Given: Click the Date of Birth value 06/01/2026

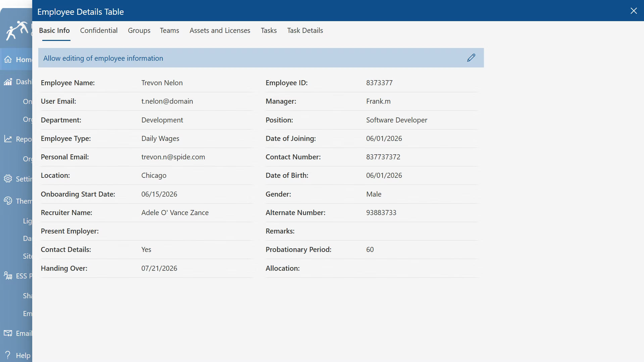Looking at the screenshot, I should (x=384, y=175).
